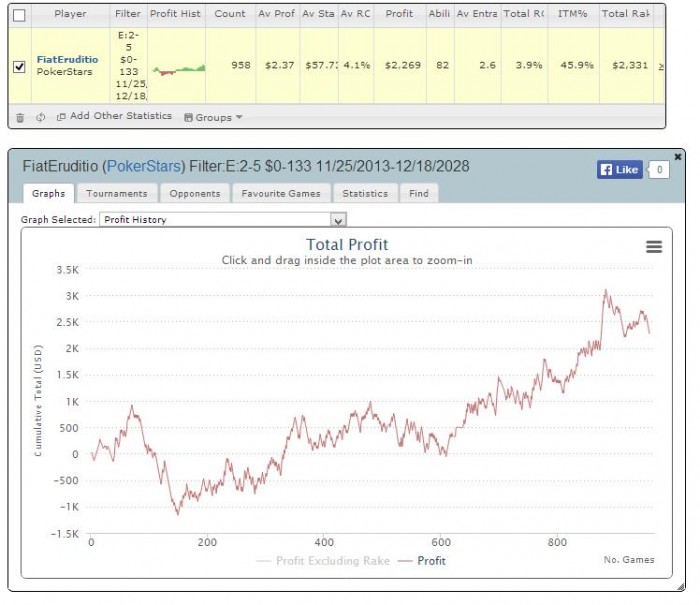Click the panel resize handle corner
This screenshot has height=605, width=700.
pos(681,587)
